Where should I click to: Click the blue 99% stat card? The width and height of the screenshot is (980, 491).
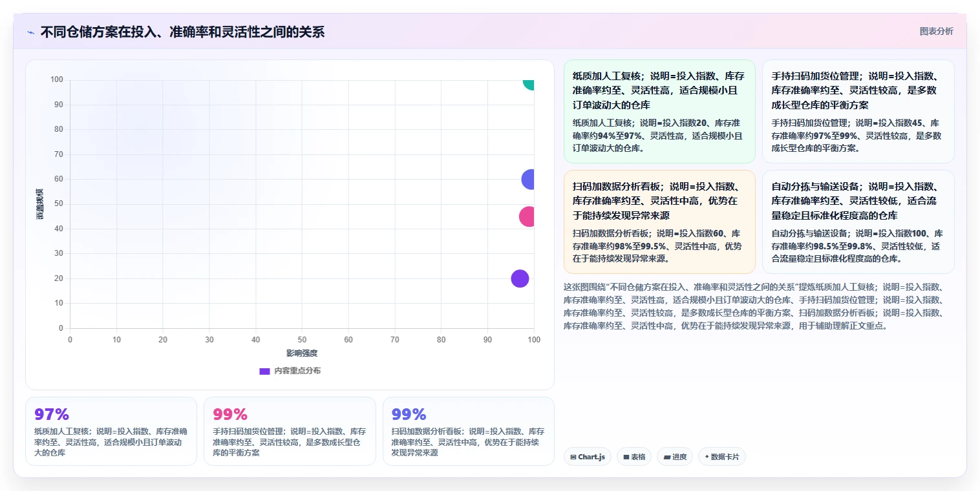[x=468, y=431]
